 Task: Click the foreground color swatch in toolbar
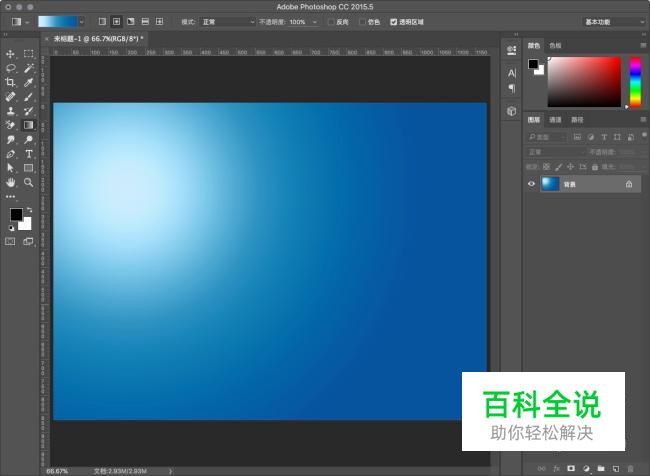tap(16, 215)
